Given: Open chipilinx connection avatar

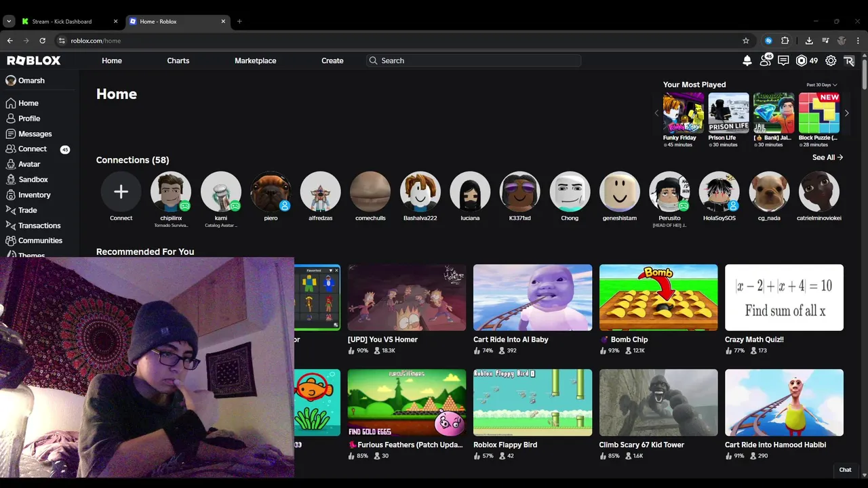Looking at the screenshot, I should [171, 192].
